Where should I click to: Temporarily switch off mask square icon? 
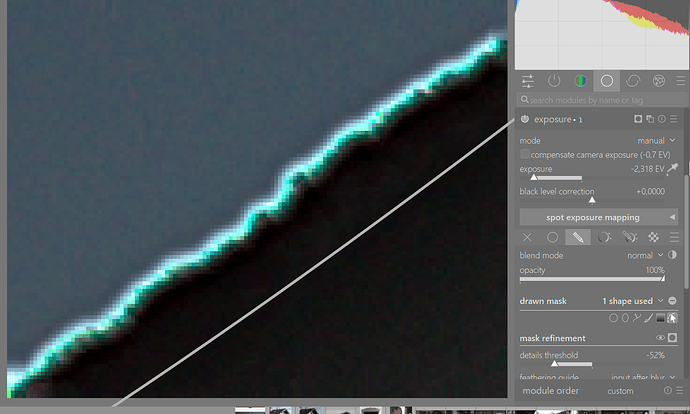[x=672, y=338]
